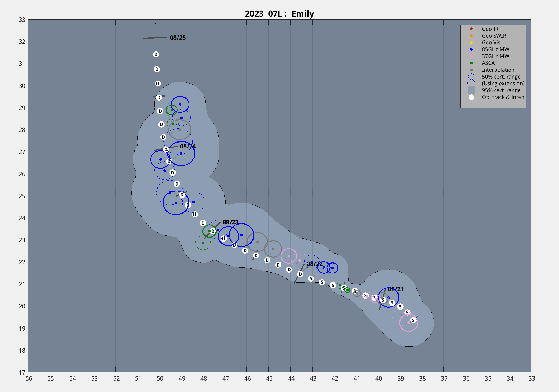Click the Op. track & Inten white circle

pyautogui.click(x=471, y=97)
